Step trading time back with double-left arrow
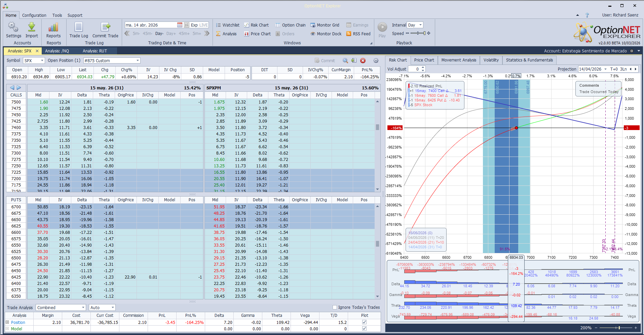This screenshot has width=644, height=335. click(127, 34)
